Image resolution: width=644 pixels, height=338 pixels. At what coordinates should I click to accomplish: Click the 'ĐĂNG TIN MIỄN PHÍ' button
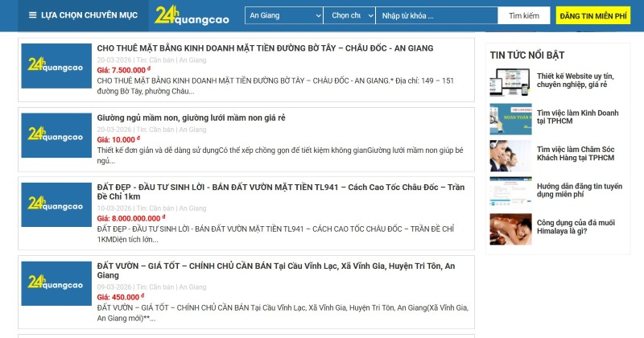pyautogui.click(x=592, y=15)
